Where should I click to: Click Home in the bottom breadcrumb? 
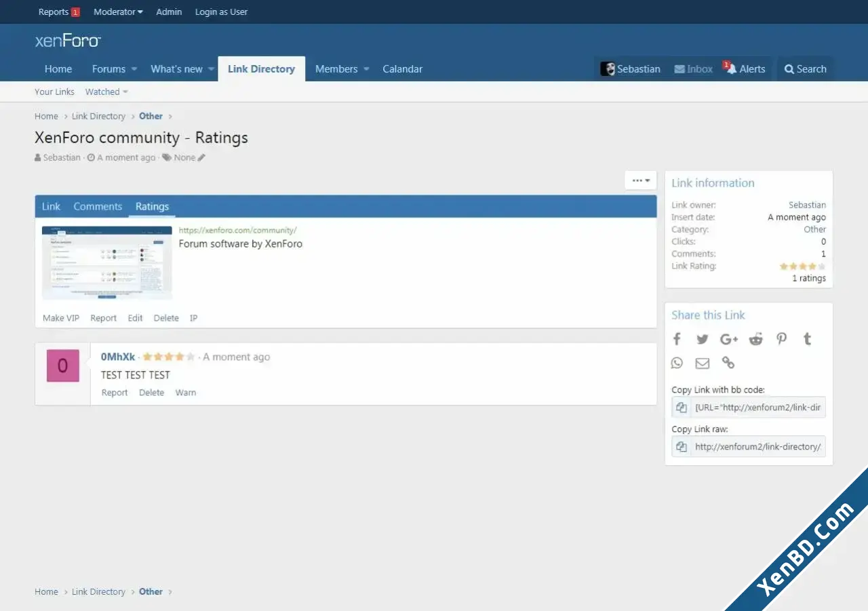click(x=46, y=592)
